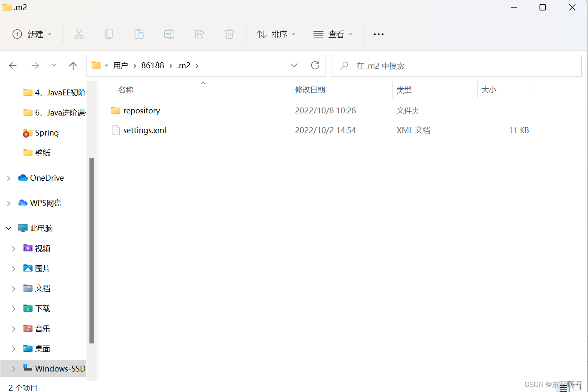Viewport: 588px width, 392px height.
Task: Collapse the 此电脑 tree item
Action: point(8,228)
